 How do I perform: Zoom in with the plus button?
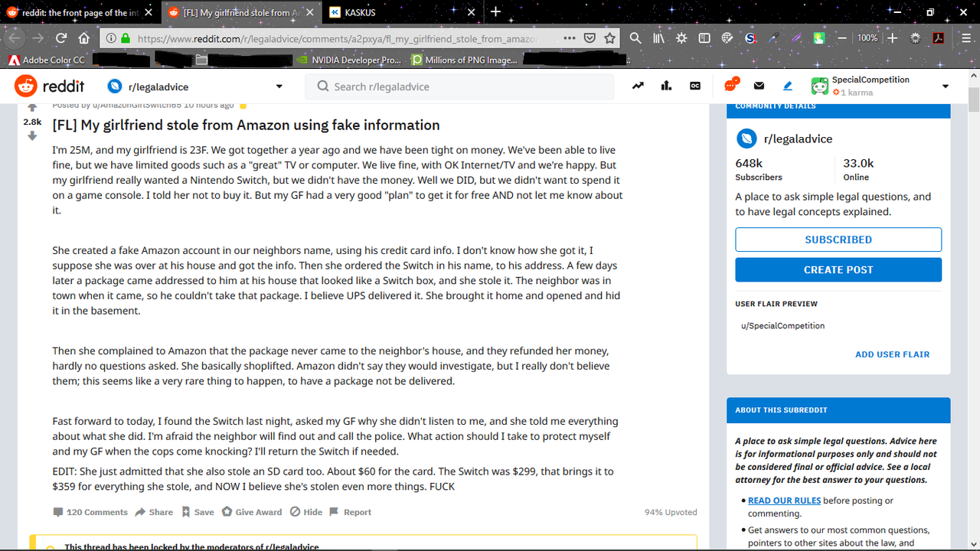pyautogui.click(x=892, y=37)
